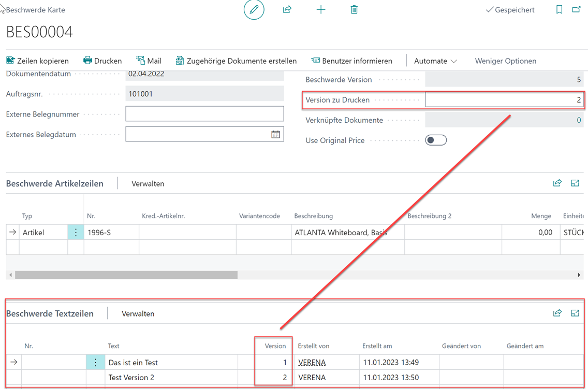Expand Beschwerde Textzeilen part icon
The image size is (588, 389).
pos(575,313)
